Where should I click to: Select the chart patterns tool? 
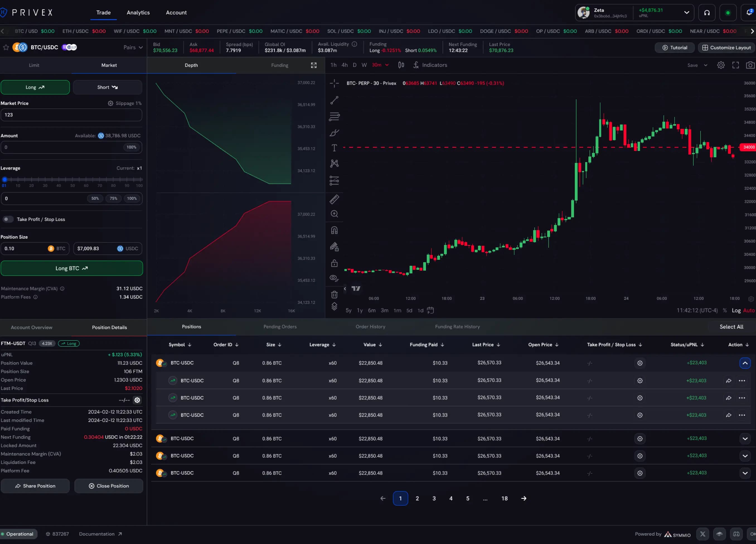pyautogui.click(x=334, y=163)
